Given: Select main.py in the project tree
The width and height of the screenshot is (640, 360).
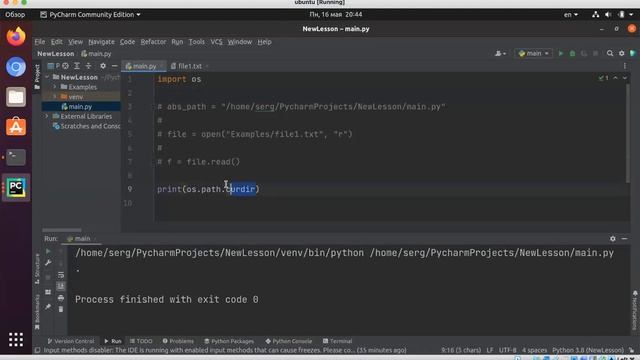Looking at the screenshot, I should click(x=80, y=107).
